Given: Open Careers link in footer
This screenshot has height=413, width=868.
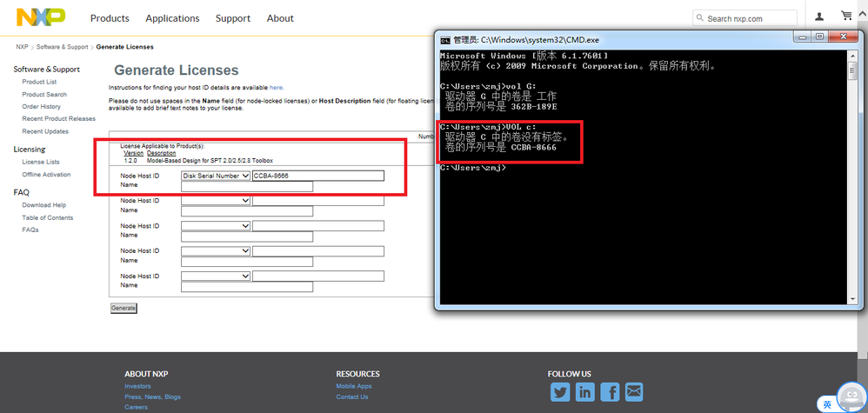Looking at the screenshot, I should [x=137, y=408].
